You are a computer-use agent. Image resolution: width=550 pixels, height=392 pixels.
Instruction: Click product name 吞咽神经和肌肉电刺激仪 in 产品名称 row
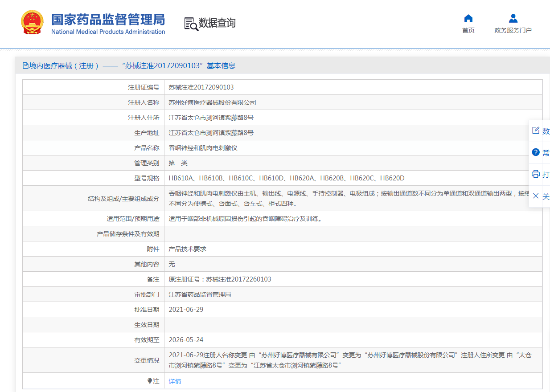203,148
